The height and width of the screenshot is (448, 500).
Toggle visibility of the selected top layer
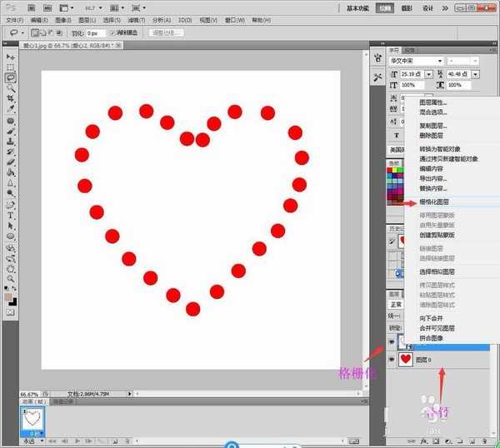coord(392,341)
